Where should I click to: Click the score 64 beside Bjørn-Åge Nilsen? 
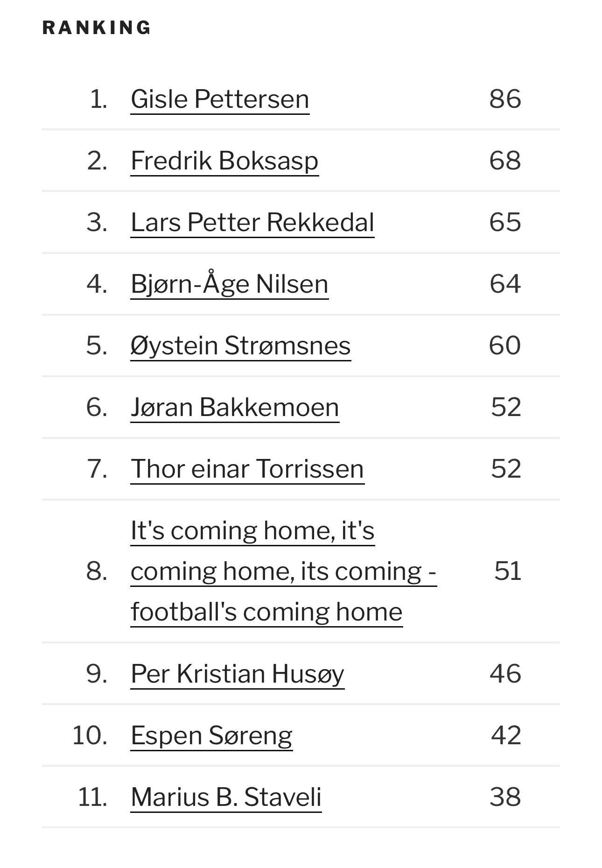(505, 284)
